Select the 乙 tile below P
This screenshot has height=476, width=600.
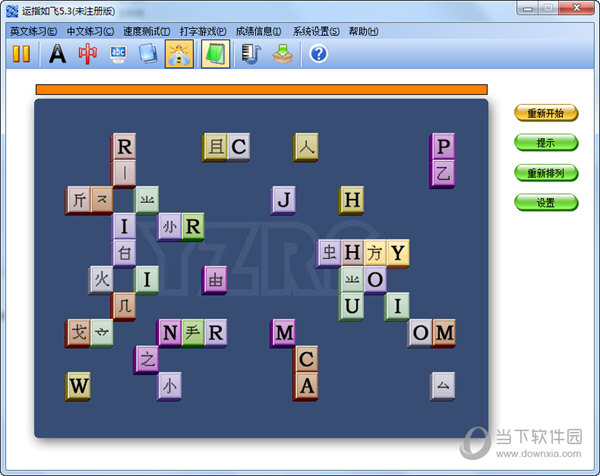click(x=442, y=174)
